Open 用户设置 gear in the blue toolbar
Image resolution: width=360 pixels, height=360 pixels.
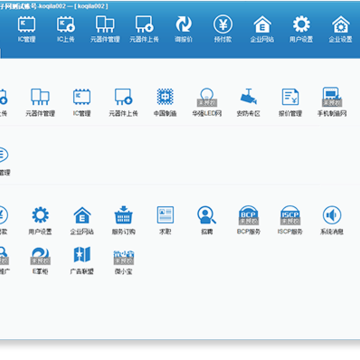pos(301,29)
